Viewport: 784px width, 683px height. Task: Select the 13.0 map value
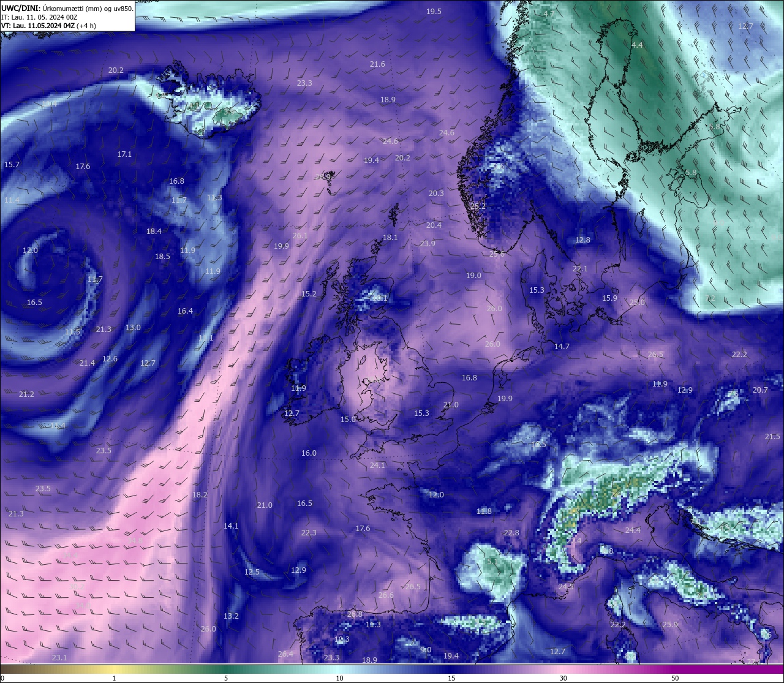[133, 328]
